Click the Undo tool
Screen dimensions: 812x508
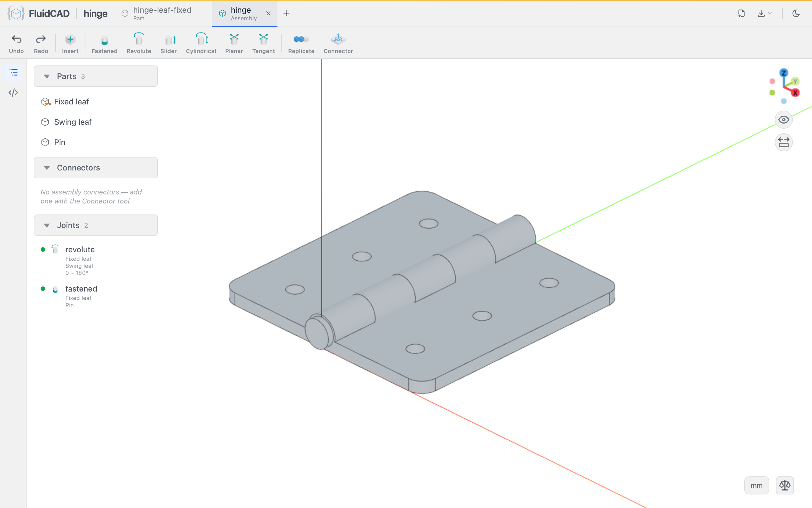(x=16, y=44)
